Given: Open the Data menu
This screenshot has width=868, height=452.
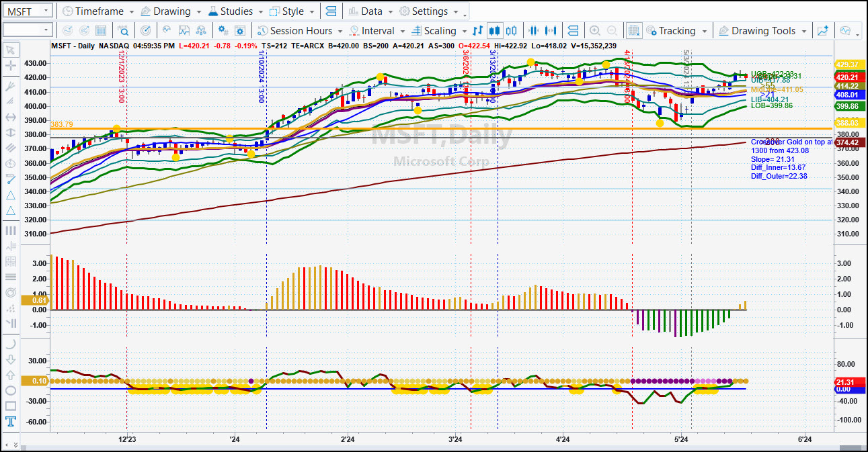Looking at the screenshot, I should [371, 11].
